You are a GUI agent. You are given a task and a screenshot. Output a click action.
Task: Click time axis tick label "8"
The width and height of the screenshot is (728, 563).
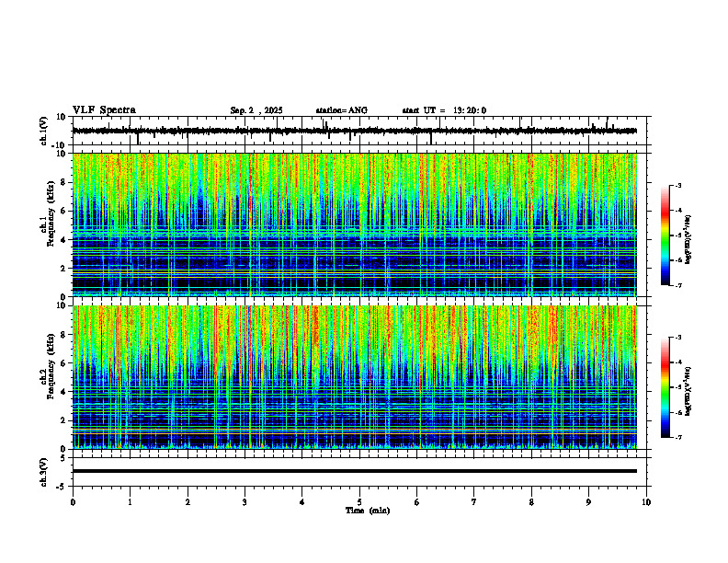pyautogui.click(x=531, y=502)
